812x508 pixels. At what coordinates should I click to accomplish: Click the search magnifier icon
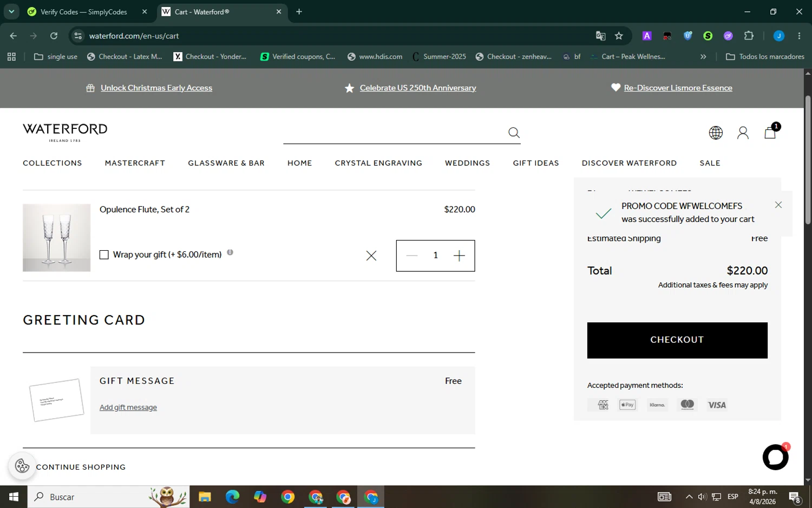(514, 133)
